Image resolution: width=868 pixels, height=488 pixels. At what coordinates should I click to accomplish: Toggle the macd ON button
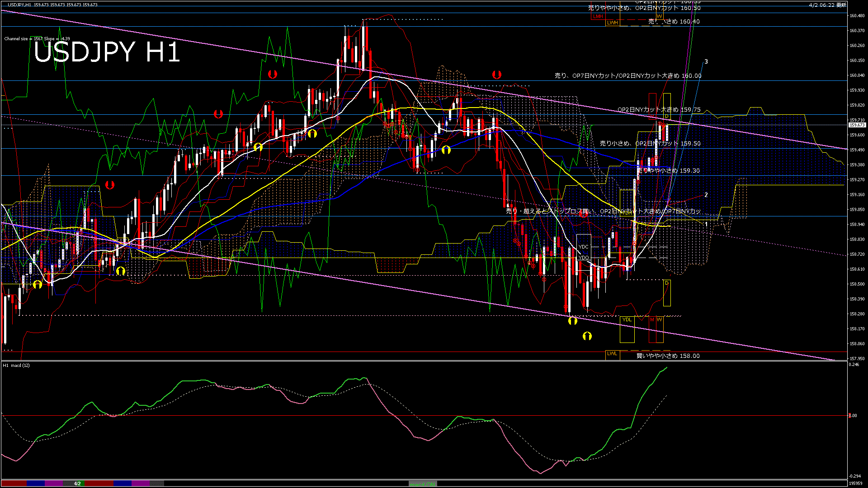tap(423, 484)
